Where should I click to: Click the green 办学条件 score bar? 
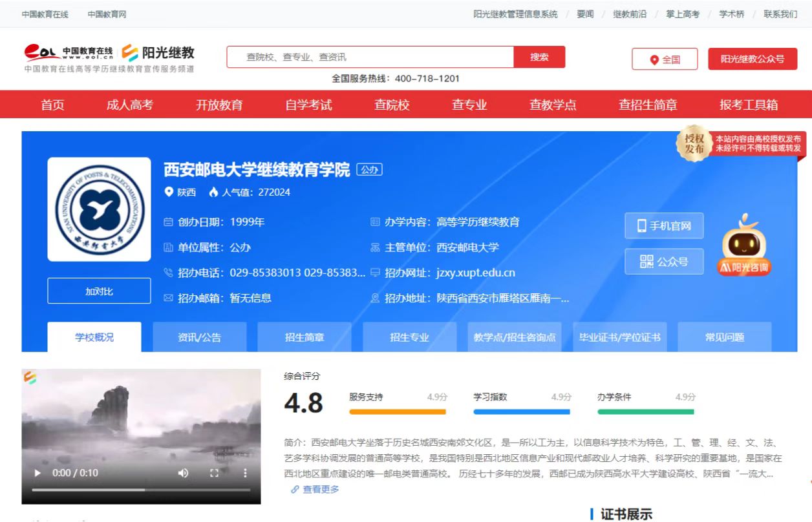point(646,412)
